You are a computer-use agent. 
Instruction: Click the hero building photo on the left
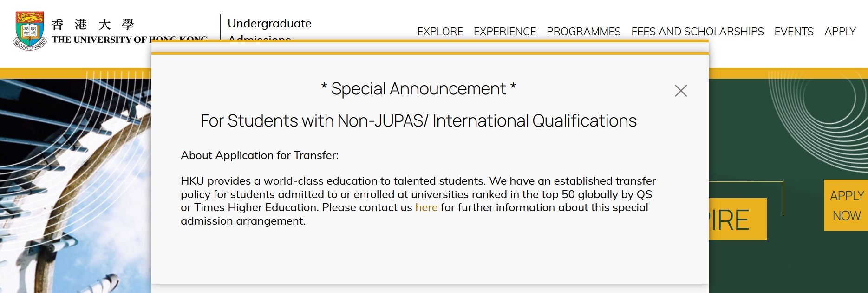pos(74,186)
